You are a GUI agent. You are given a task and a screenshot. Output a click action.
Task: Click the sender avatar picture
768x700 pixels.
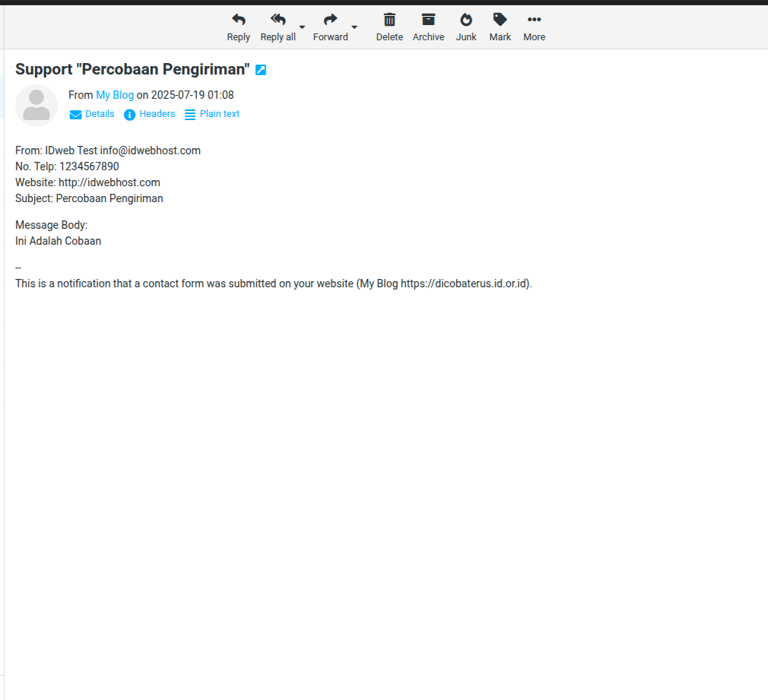point(36,106)
